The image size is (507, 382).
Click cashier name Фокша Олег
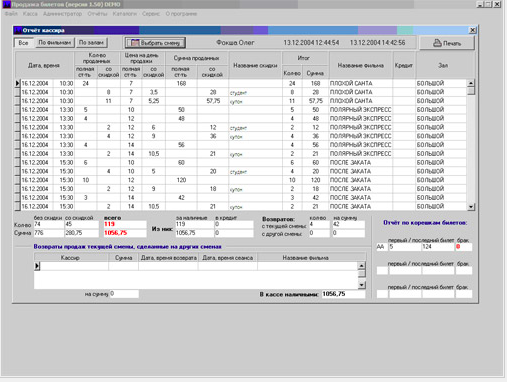[235, 43]
